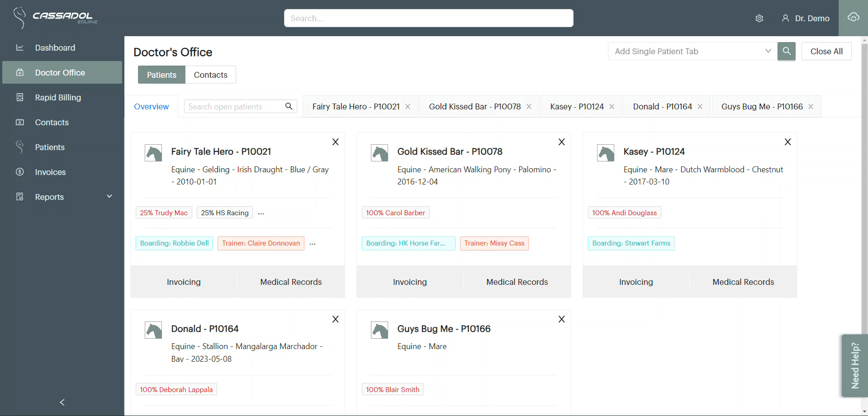Click the magnifier in Search open patients
Screen dimensions: 868x416
[x=289, y=106]
